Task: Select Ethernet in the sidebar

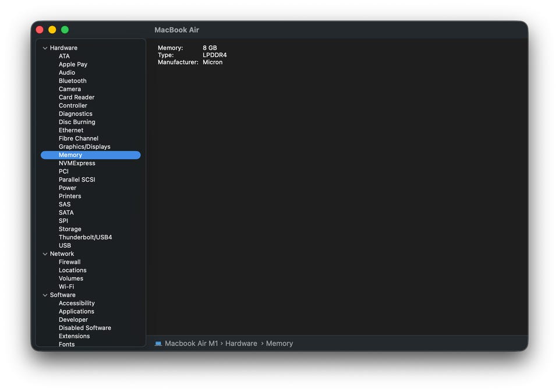Action: (71, 130)
